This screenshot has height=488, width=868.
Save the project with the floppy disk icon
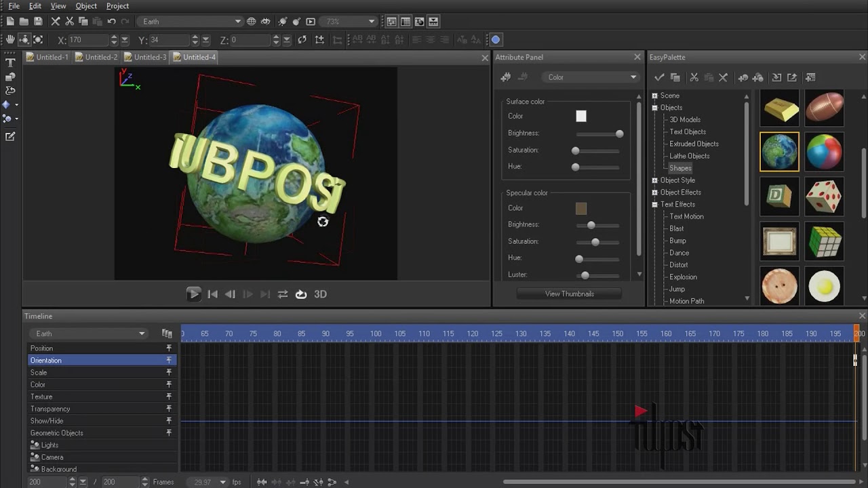38,22
